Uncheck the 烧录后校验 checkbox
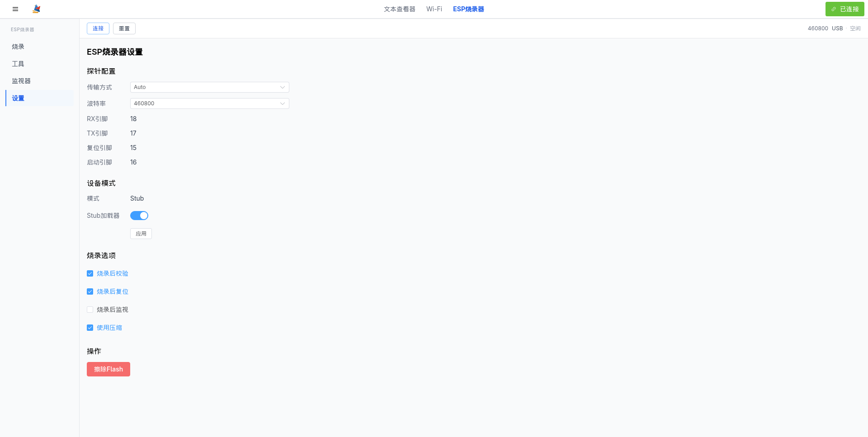Viewport: 868px width, 437px height. pyautogui.click(x=90, y=273)
